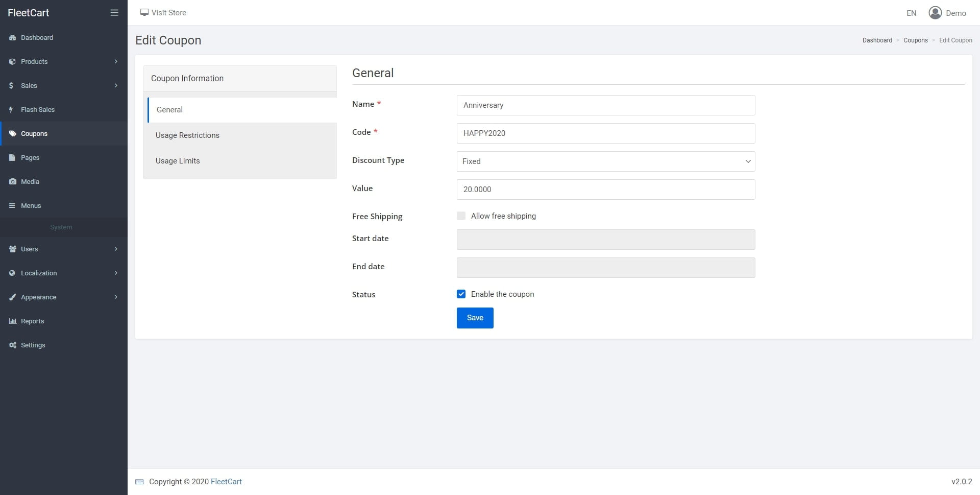Follow the Coupons breadcrumb link
980x495 pixels.
click(915, 40)
